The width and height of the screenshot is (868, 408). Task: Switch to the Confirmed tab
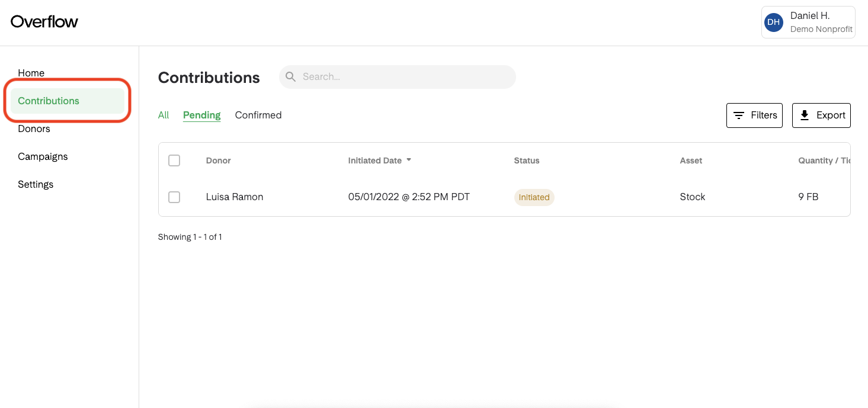click(x=258, y=115)
